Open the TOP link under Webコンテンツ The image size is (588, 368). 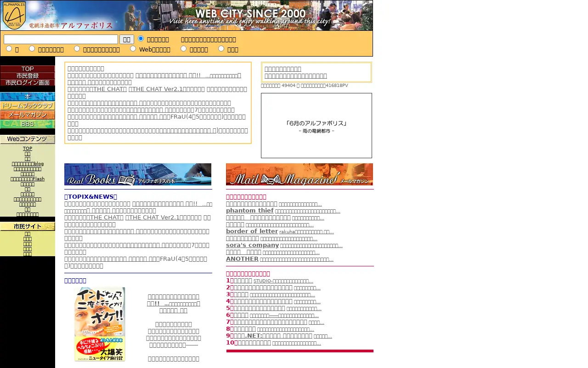tap(28, 149)
